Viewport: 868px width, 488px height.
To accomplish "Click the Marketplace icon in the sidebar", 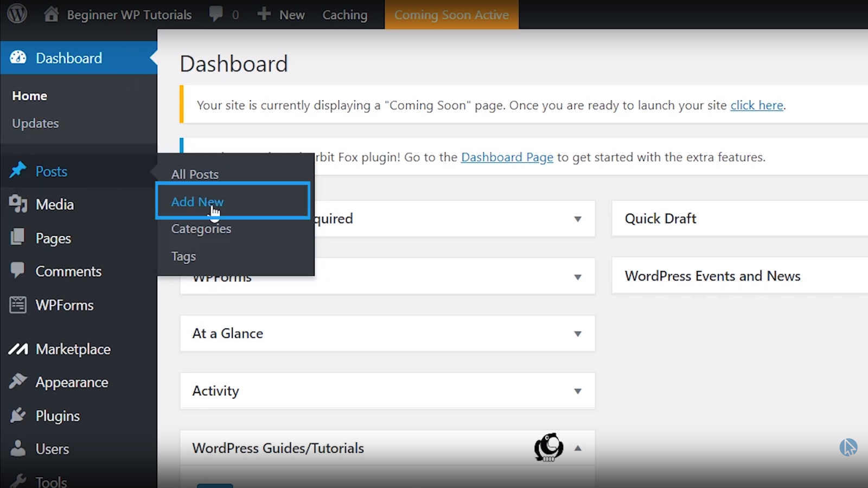I will 18,349.
